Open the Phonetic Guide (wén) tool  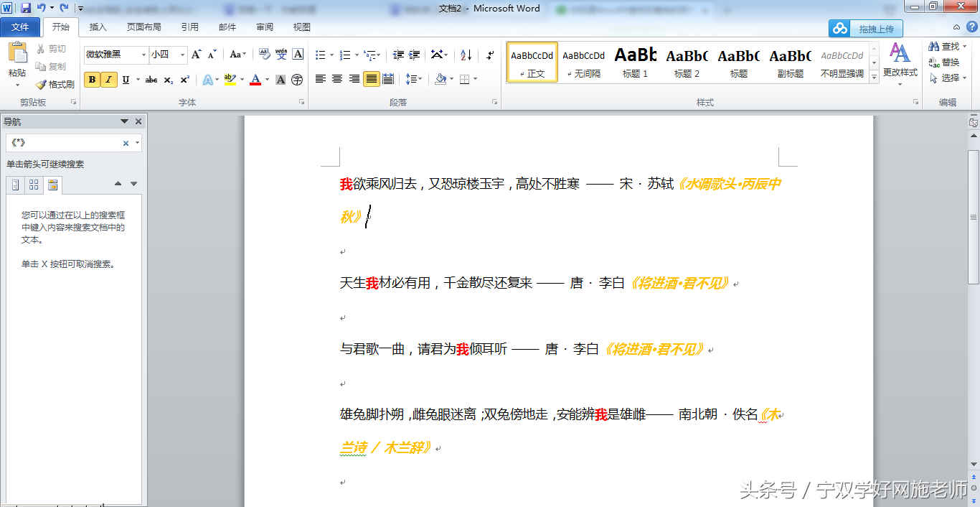(x=281, y=55)
